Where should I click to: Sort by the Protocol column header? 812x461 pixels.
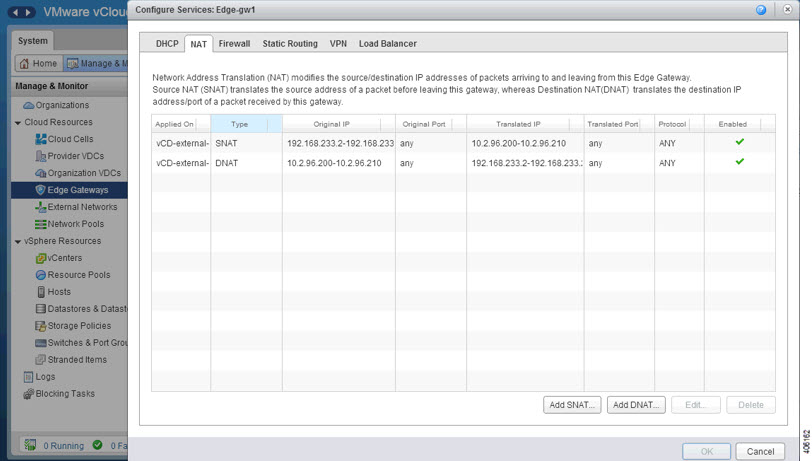click(679, 124)
